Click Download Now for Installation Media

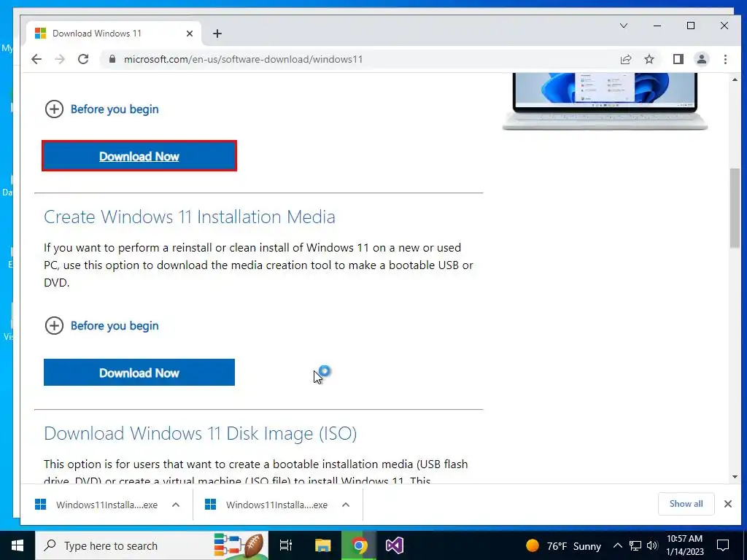[x=139, y=373]
